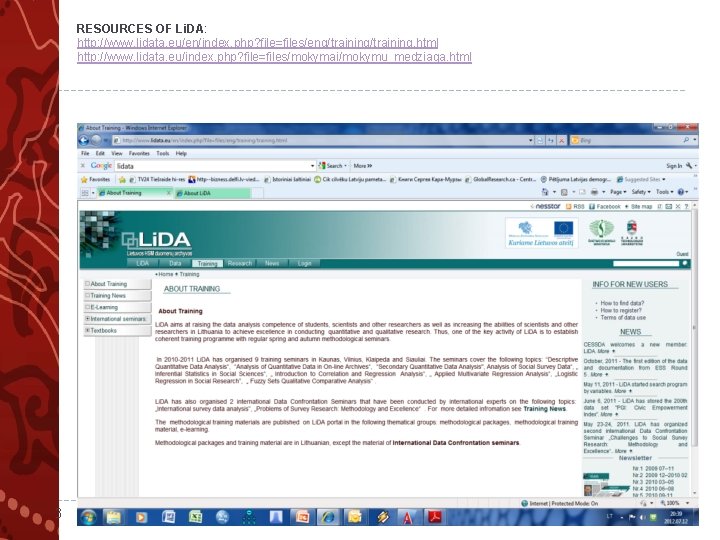Click the Print icon in command bar
This screenshot has height=540, width=720.
click(594, 192)
